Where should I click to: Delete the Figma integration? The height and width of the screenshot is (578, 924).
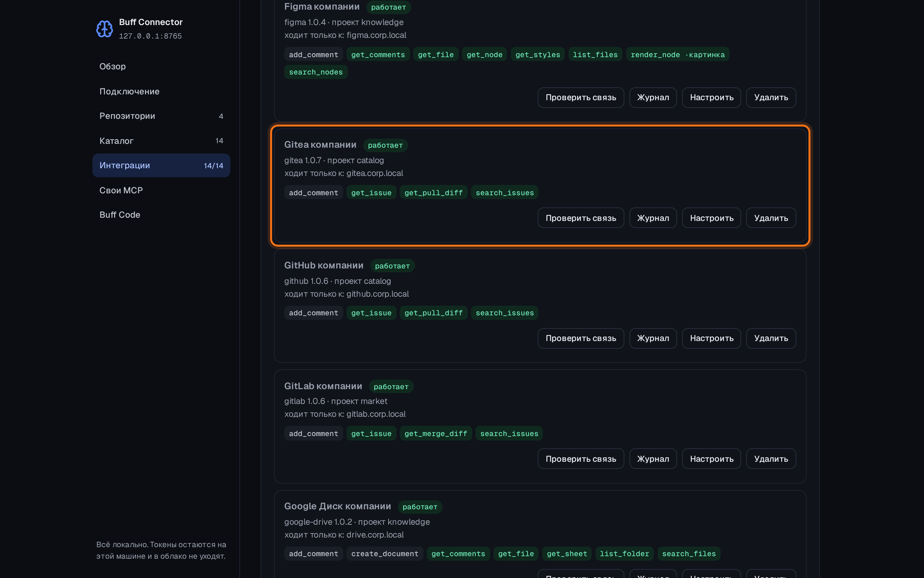(x=771, y=98)
